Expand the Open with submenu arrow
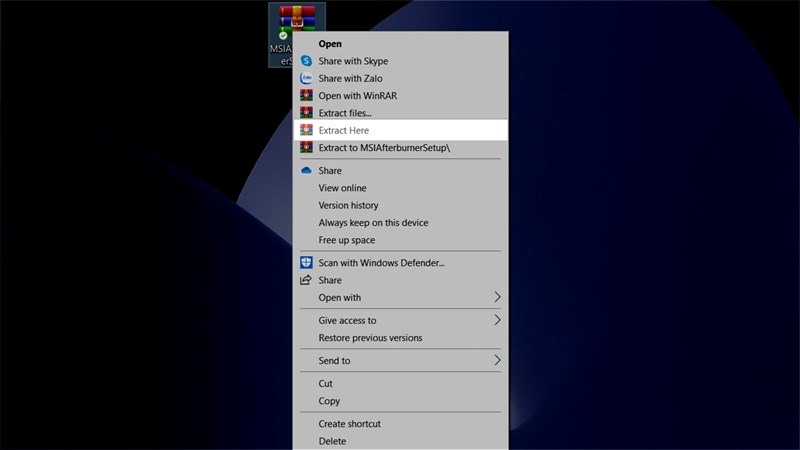This screenshot has width=800, height=450. 497,297
